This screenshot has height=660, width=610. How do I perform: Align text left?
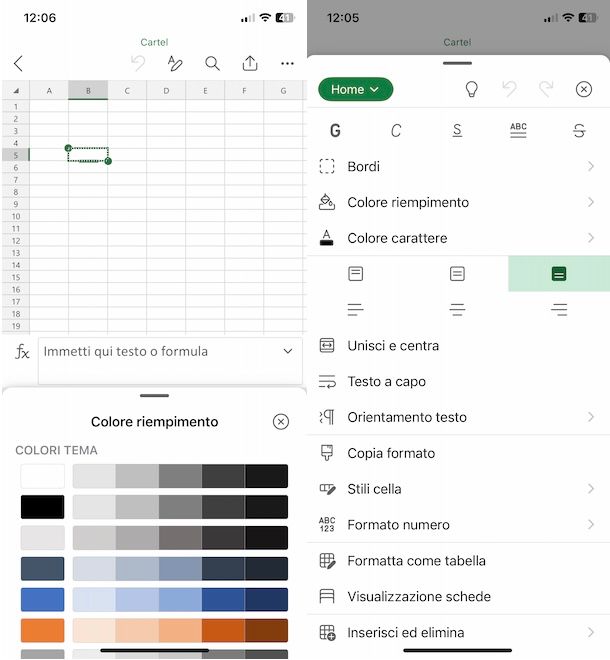(x=356, y=309)
